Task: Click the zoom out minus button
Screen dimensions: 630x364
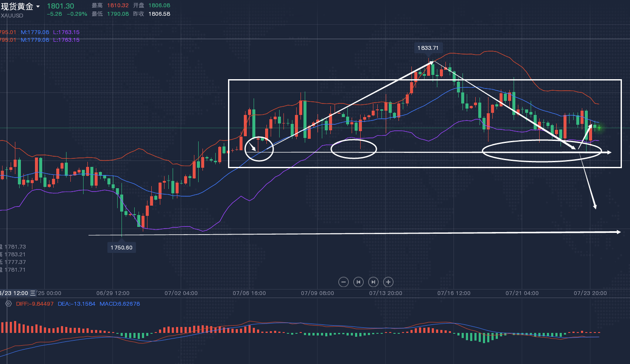Action: pos(344,282)
